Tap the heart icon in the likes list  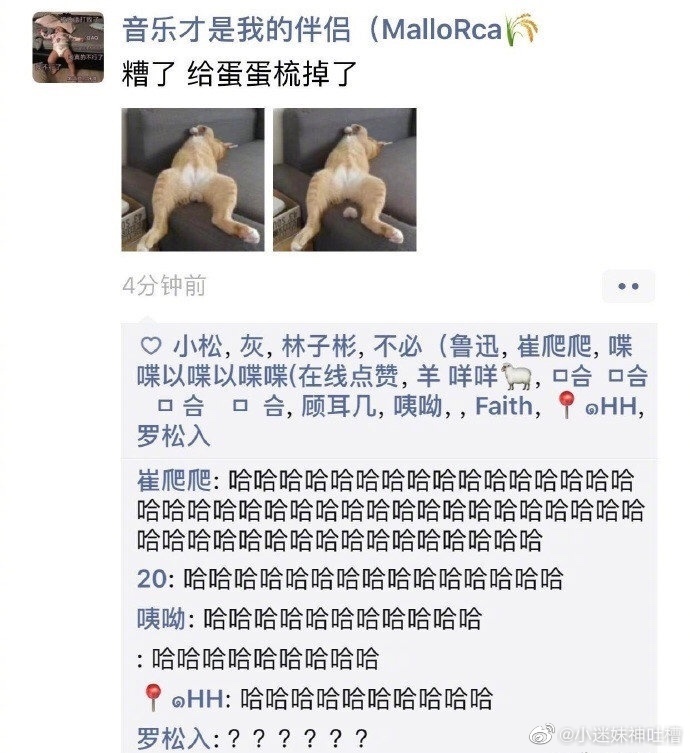coord(151,345)
